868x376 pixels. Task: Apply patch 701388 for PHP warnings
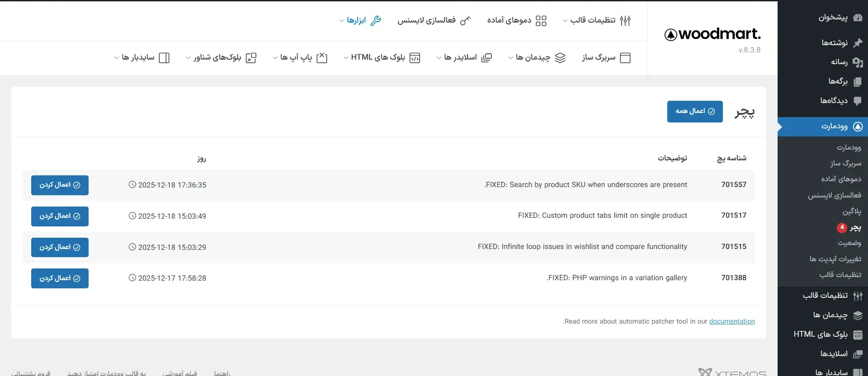pos(60,278)
